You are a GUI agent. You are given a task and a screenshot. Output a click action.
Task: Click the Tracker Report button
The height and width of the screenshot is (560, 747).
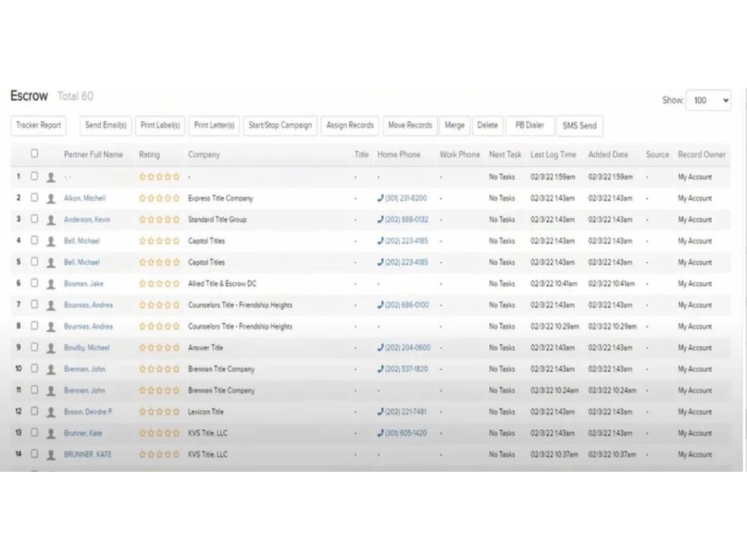[38, 125]
